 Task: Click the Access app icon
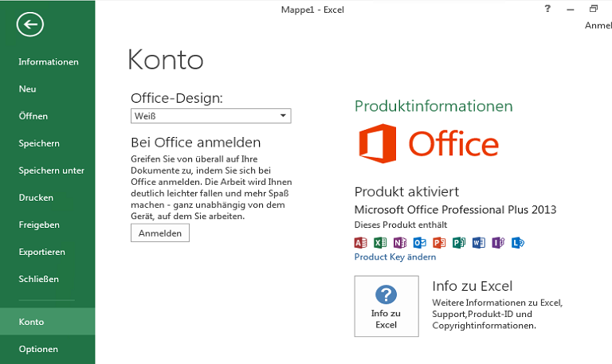point(361,243)
